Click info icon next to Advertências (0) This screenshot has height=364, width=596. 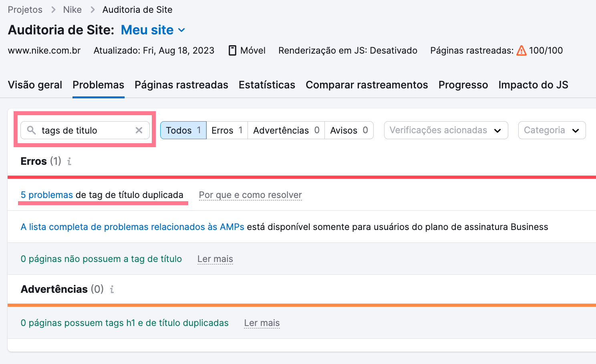coord(112,289)
